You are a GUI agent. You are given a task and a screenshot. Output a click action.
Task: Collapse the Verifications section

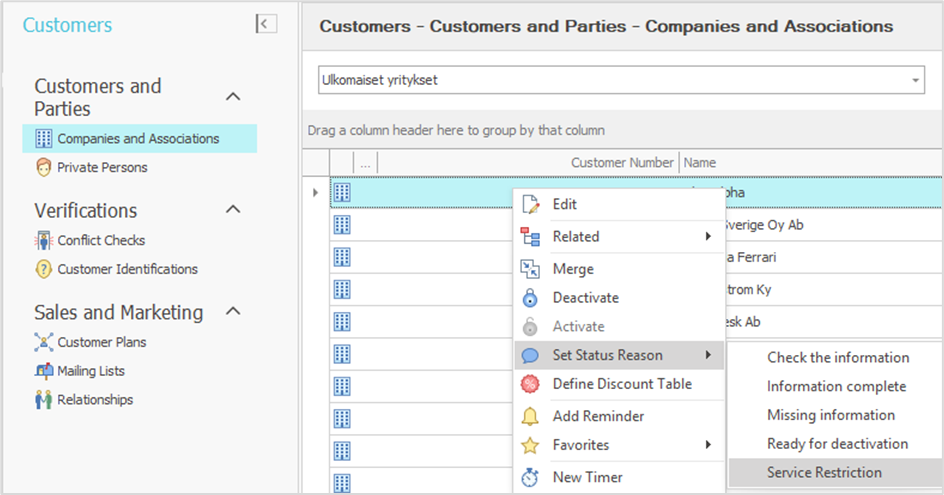(233, 210)
